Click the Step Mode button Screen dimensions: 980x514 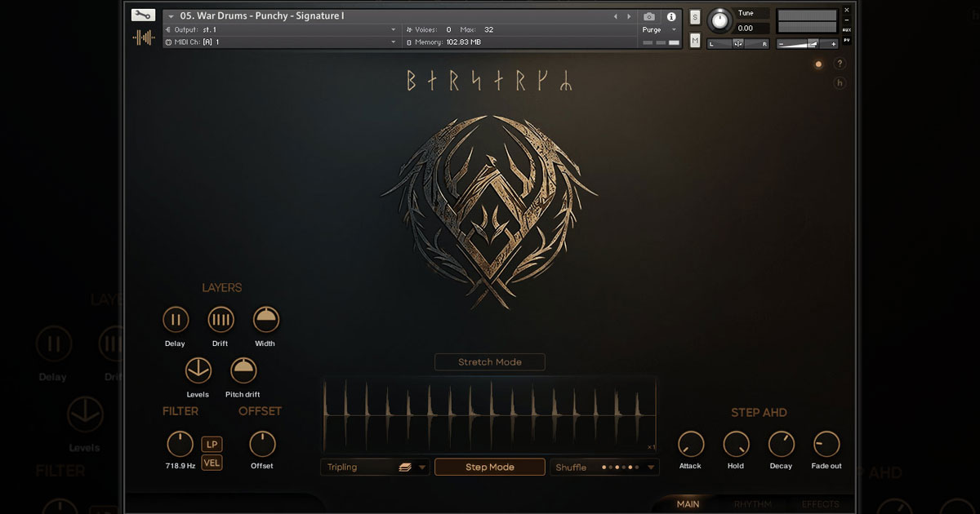pos(490,467)
